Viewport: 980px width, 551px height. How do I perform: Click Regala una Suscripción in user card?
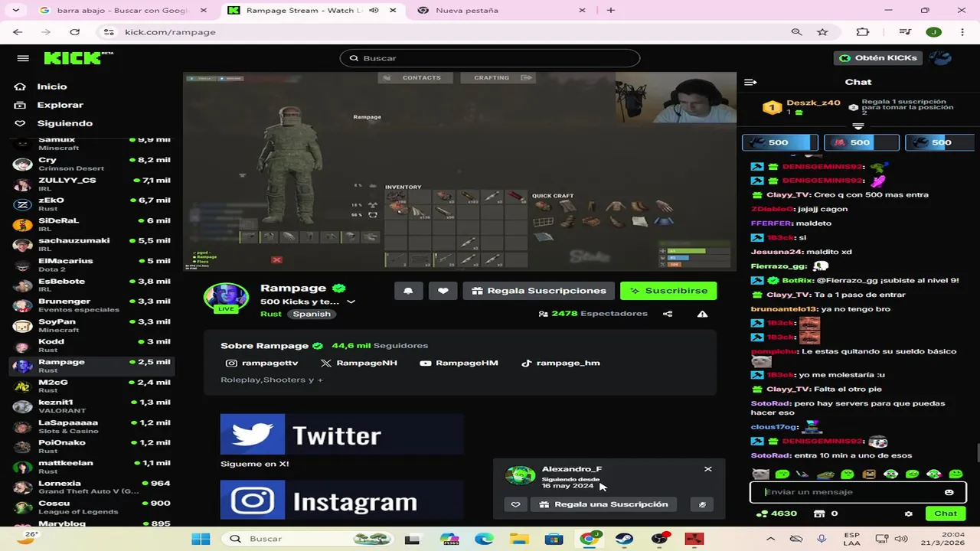[603, 504]
